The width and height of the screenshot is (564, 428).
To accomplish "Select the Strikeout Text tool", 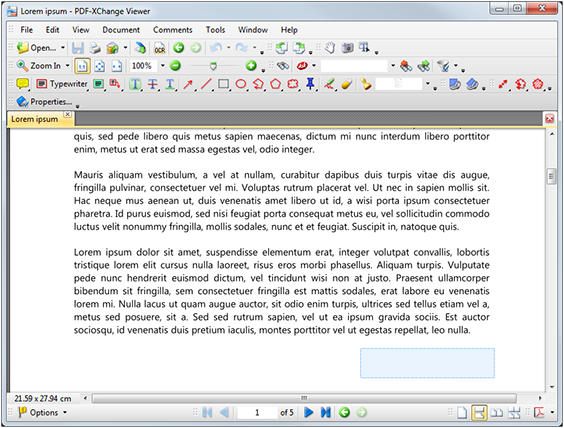I will tap(153, 84).
